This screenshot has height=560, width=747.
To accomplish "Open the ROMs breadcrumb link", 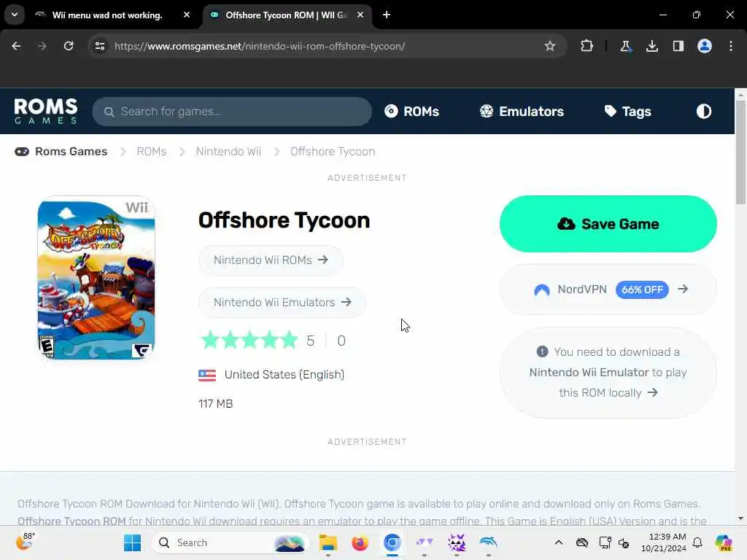I will pyautogui.click(x=152, y=152).
